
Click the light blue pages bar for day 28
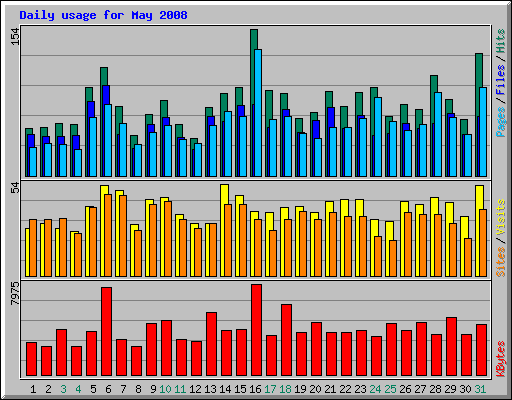click(x=438, y=135)
